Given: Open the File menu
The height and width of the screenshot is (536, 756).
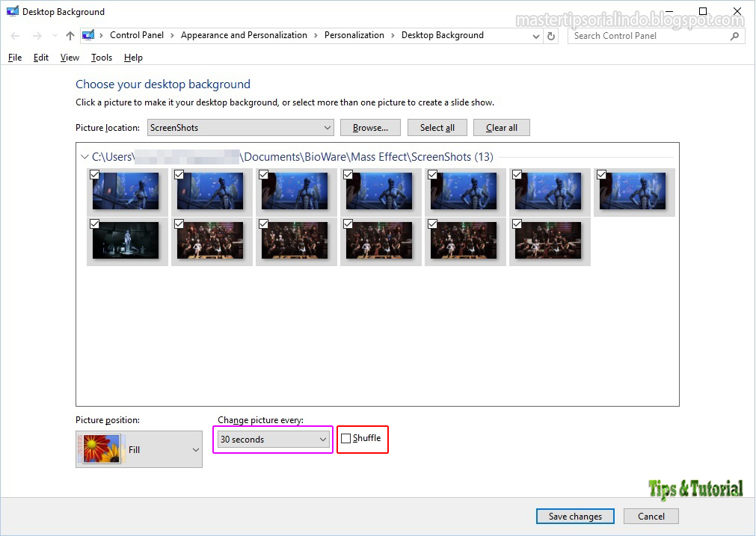Looking at the screenshot, I should [x=15, y=58].
